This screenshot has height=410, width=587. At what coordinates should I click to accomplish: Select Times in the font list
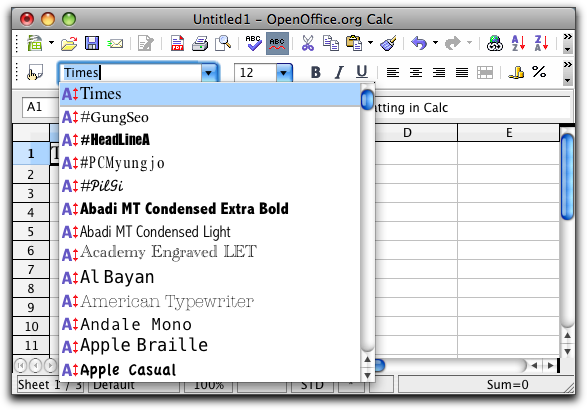(x=210, y=94)
